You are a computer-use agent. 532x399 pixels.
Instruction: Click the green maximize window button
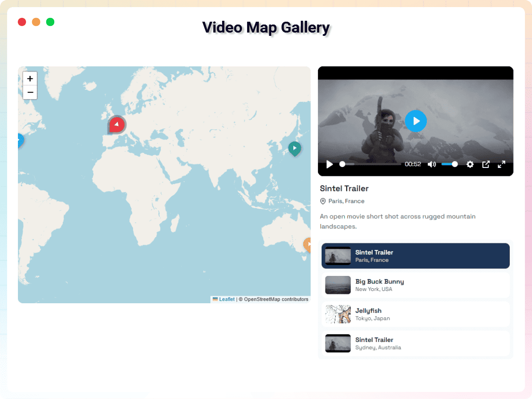tap(50, 22)
